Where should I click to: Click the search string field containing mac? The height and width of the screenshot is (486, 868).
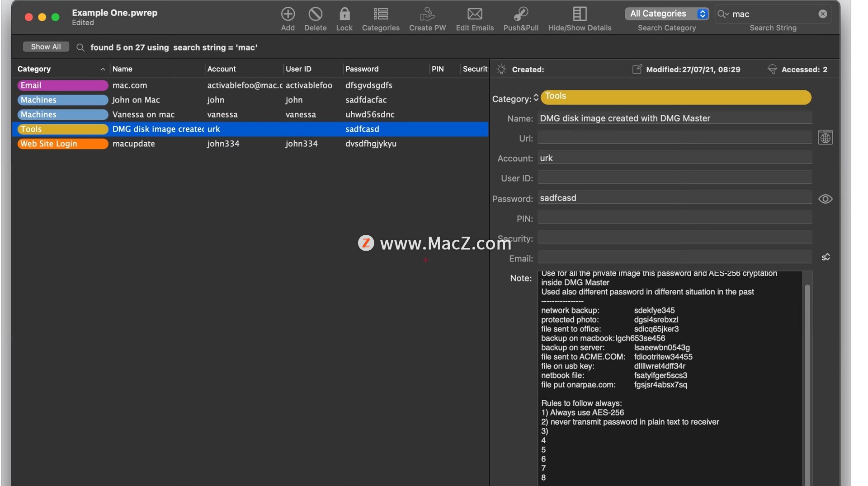(x=773, y=14)
